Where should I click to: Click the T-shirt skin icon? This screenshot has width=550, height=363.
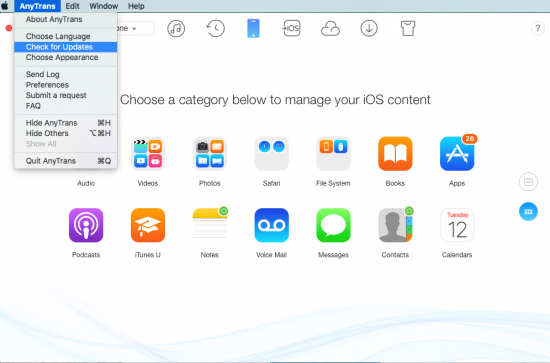408,28
